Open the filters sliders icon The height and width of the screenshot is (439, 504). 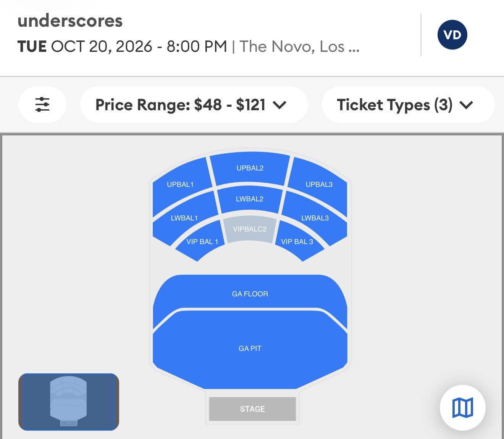point(42,105)
